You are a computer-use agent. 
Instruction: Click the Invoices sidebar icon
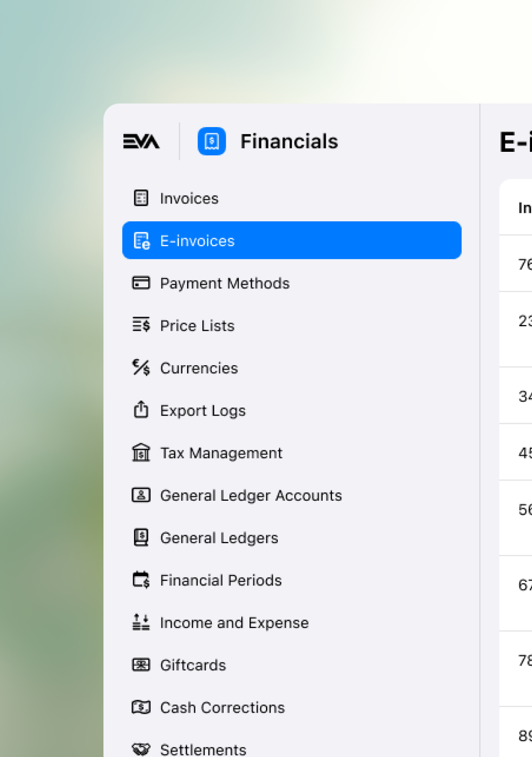point(141,198)
